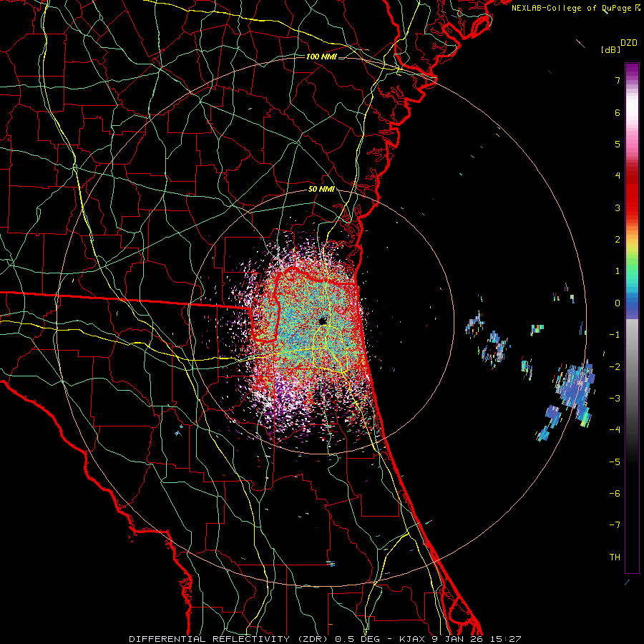Select the 4 dB scale label
The image size is (644, 644).
point(618,176)
